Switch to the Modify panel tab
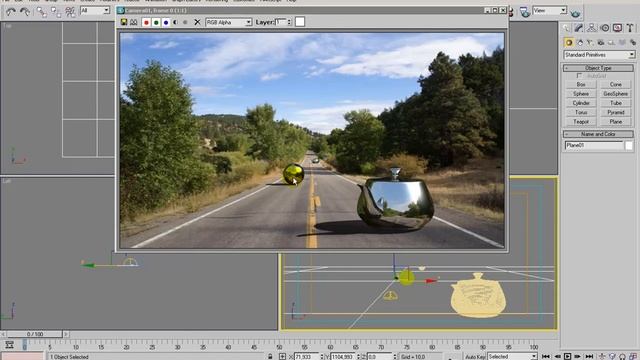The image size is (640, 360). click(x=579, y=28)
